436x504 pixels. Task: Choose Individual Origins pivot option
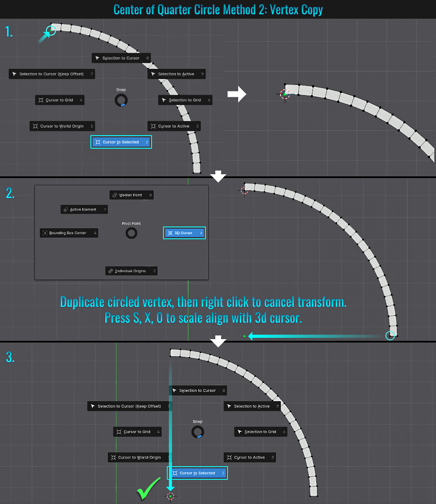pyautogui.click(x=131, y=271)
